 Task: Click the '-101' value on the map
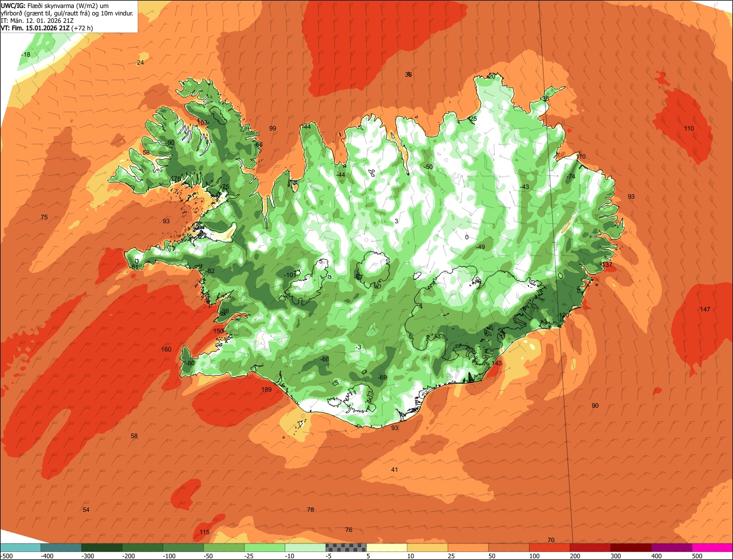(x=290, y=275)
